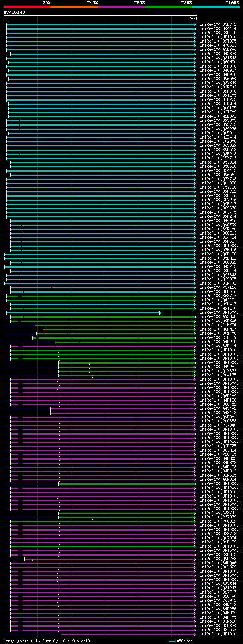Open hit UniRef100_B9T895

tap(218, 41)
